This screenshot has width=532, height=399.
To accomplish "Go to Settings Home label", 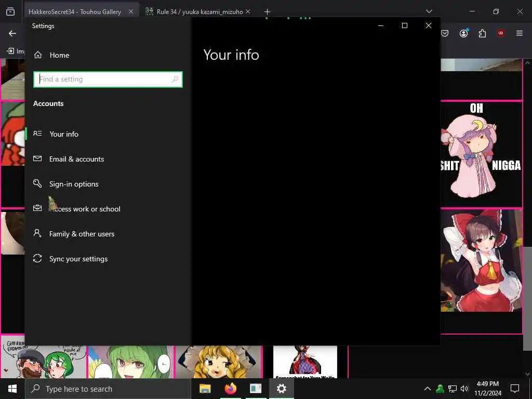I will click(59, 55).
